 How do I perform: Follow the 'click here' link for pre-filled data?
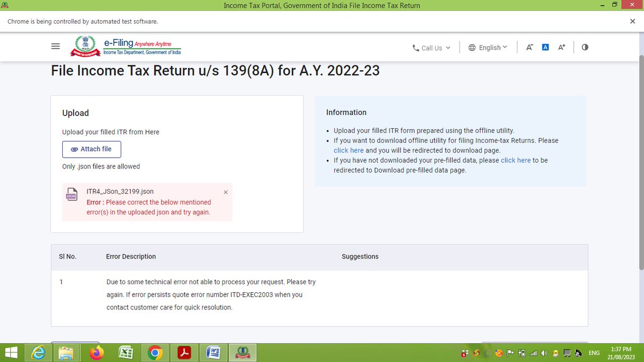tap(516, 160)
